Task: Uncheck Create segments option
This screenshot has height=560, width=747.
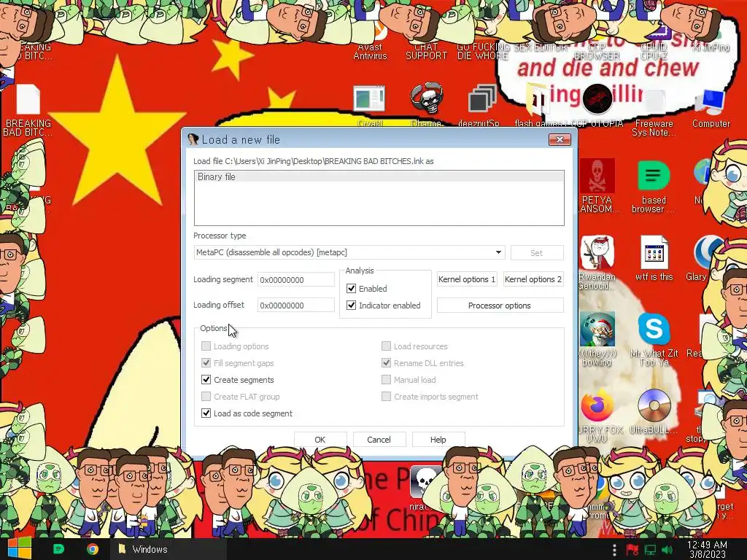Action: coord(206,379)
